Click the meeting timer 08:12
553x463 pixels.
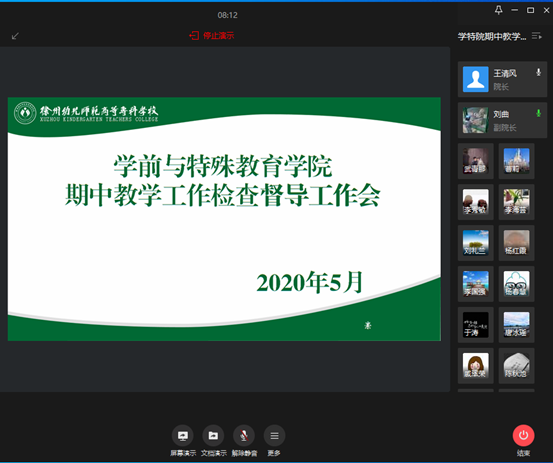227,15
